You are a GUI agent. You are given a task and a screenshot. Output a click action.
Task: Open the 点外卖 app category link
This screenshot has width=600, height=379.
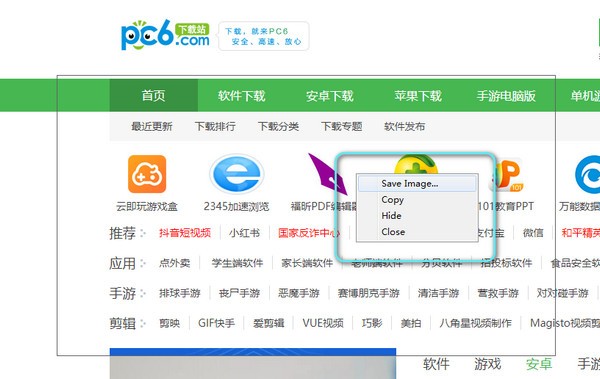click(174, 263)
